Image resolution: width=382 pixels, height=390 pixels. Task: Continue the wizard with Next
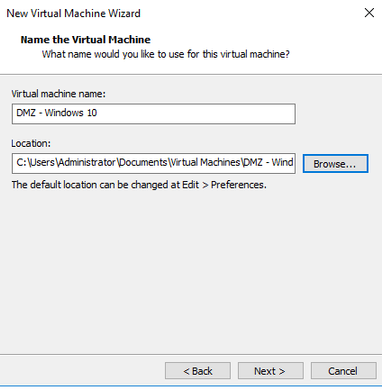coord(270,371)
